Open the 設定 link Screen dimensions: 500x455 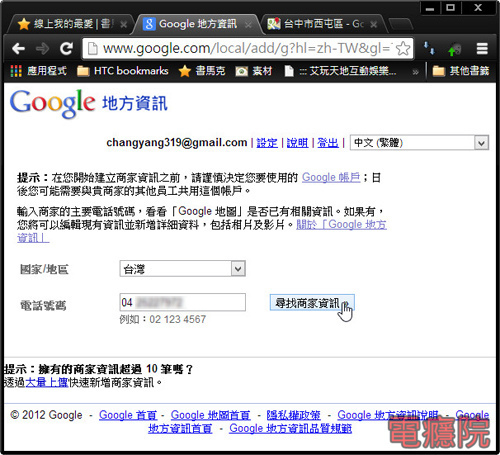pos(267,143)
